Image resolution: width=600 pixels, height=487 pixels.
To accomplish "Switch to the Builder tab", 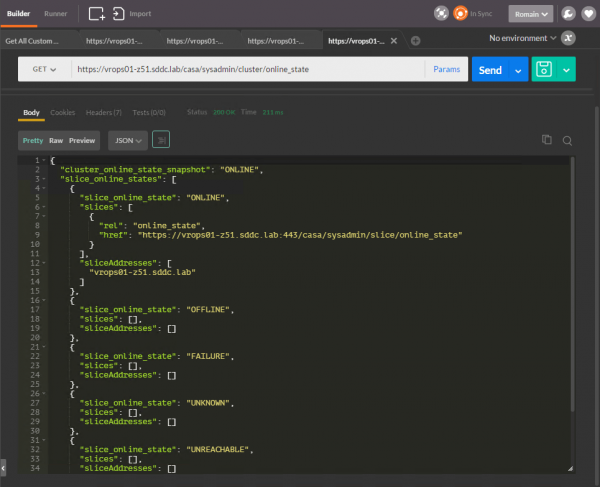I will pyautogui.click(x=18, y=14).
